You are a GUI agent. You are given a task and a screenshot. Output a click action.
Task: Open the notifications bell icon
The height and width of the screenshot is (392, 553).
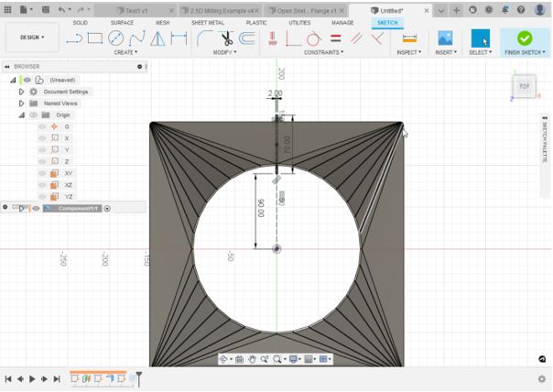pos(504,10)
